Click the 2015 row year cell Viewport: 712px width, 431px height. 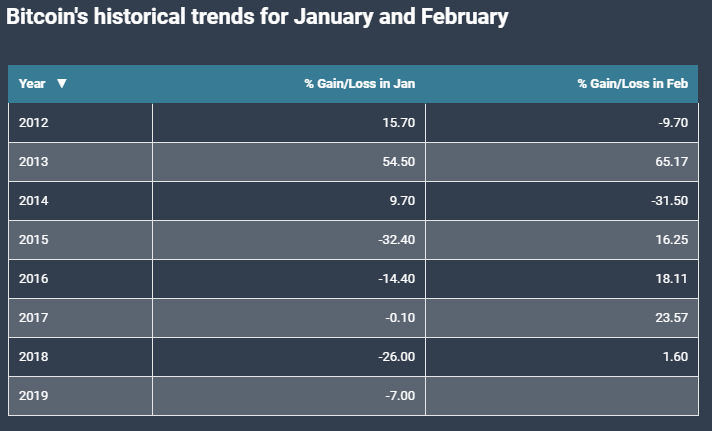pos(33,240)
